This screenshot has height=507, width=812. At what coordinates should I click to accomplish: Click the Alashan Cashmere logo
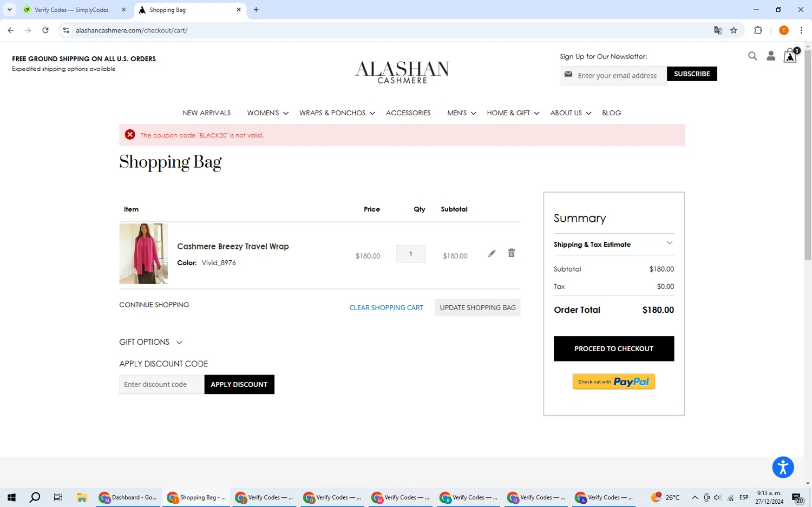[x=402, y=72]
